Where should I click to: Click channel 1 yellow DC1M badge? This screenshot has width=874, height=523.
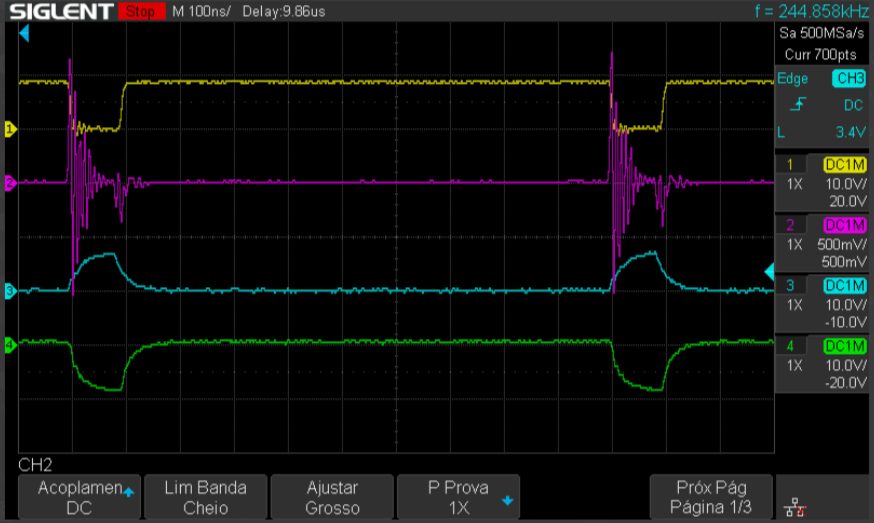pyautogui.click(x=845, y=165)
